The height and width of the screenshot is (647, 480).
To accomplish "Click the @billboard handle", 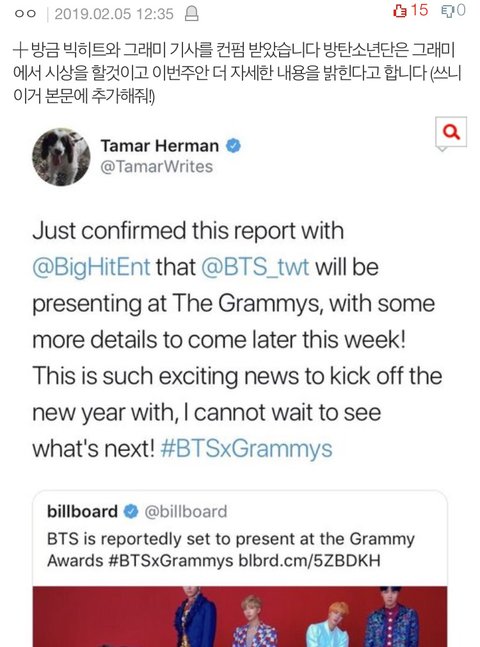I will click(x=186, y=512).
